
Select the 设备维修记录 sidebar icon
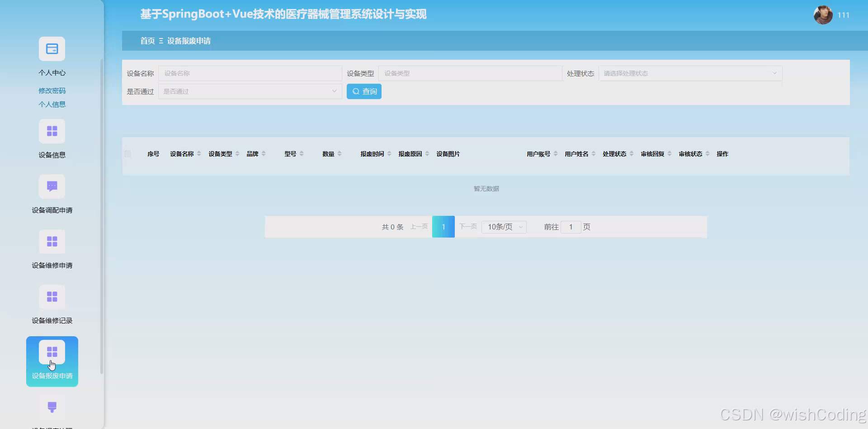pyautogui.click(x=52, y=296)
